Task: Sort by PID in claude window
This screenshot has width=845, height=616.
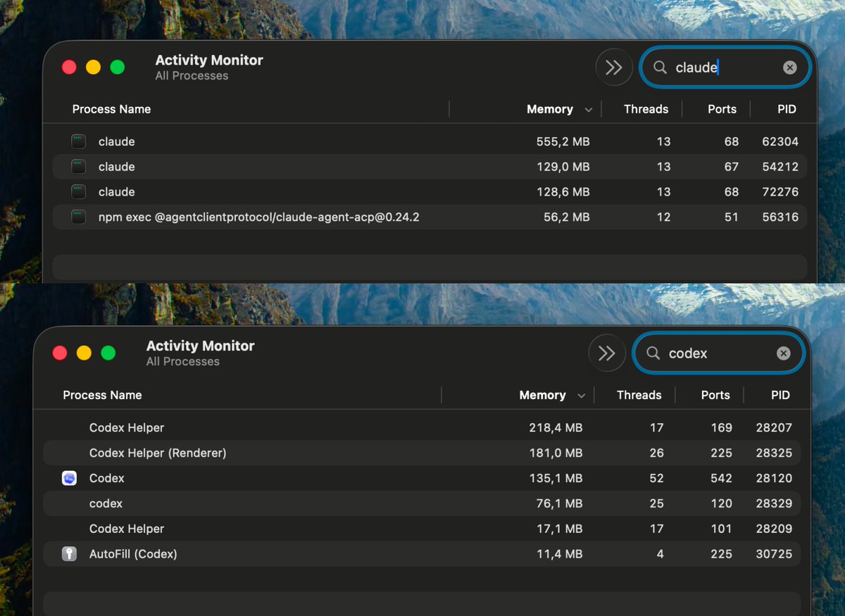Action: 787,109
